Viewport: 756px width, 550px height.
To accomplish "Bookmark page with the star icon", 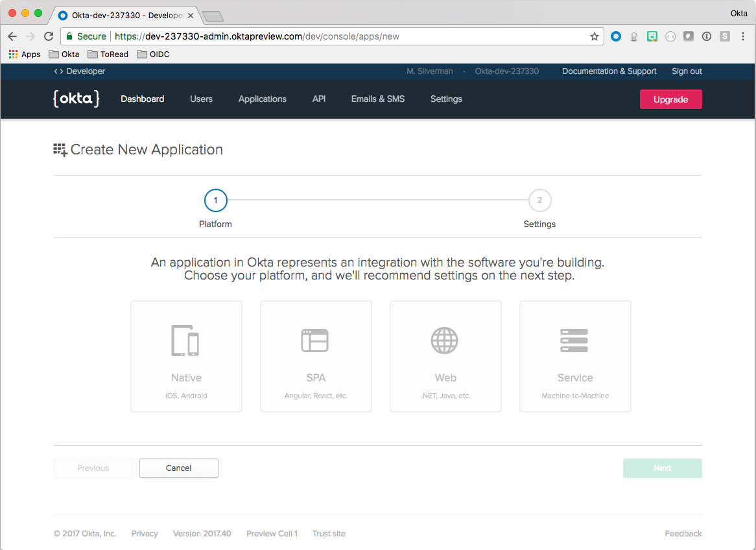I will [594, 36].
